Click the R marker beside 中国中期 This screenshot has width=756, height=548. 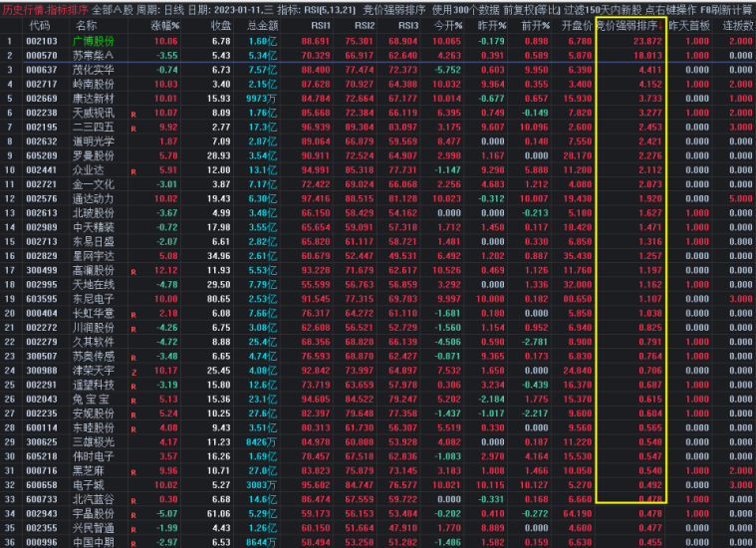tap(132, 543)
